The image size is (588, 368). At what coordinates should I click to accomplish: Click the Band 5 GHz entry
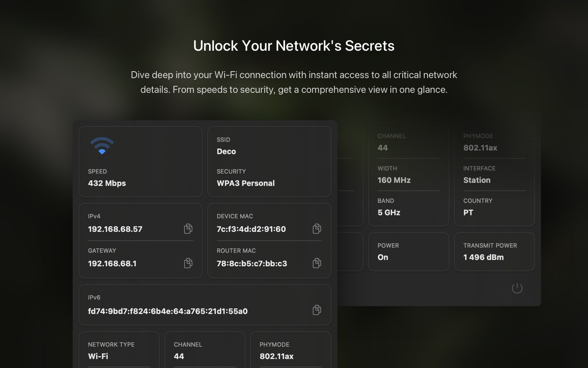(x=408, y=207)
